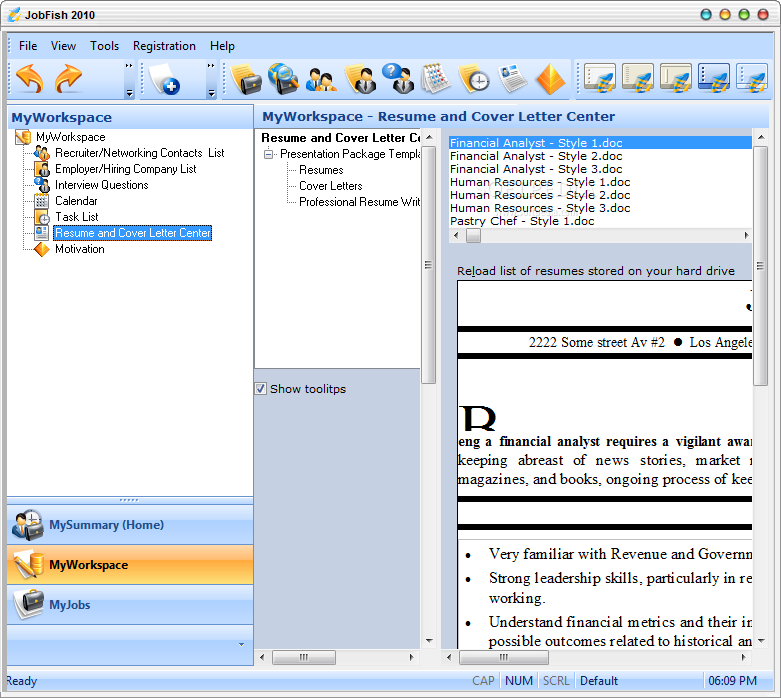Click the interview questions toolbar icon
The height and width of the screenshot is (698, 781).
pos(398,79)
